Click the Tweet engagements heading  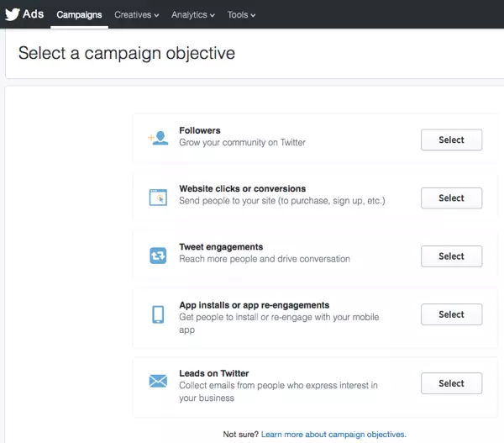(221, 247)
